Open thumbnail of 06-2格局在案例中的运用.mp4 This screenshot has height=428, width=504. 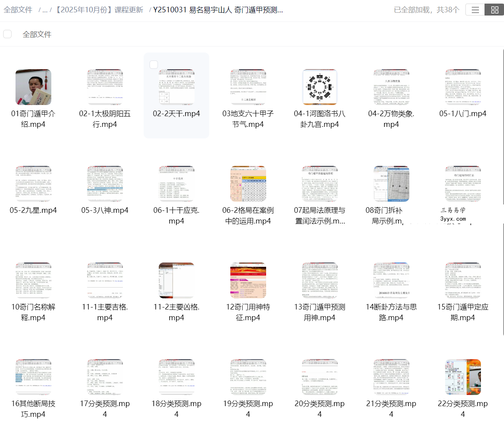248,184
